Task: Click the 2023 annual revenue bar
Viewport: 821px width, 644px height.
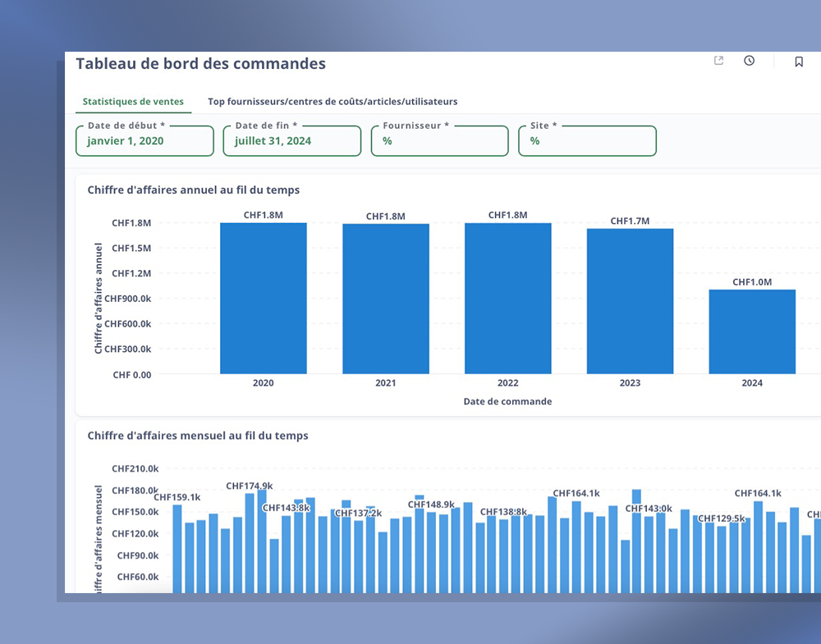Action: (x=630, y=301)
